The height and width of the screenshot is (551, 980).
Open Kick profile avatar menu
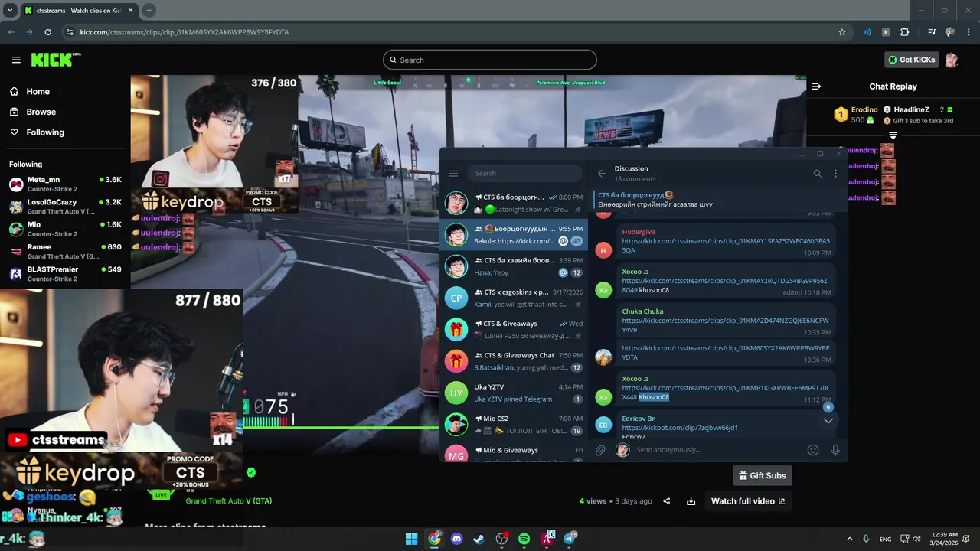point(952,60)
